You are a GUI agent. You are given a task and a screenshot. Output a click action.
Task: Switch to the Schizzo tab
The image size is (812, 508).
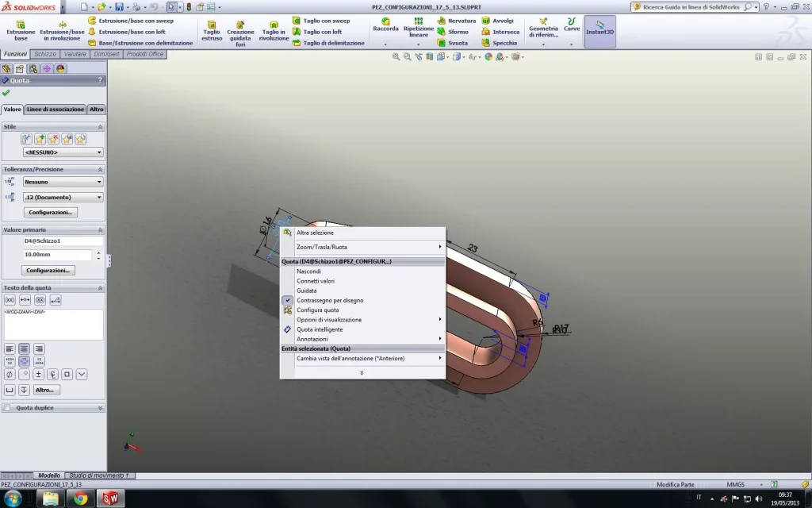pyautogui.click(x=45, y=54)
